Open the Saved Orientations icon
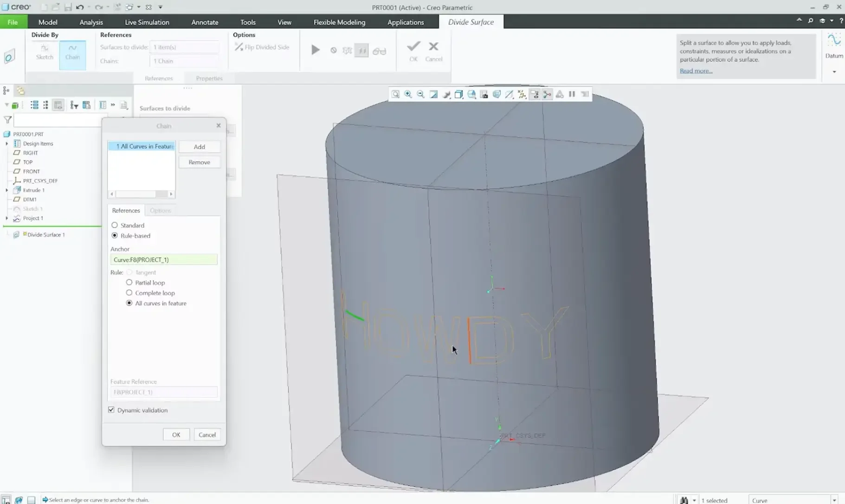845x504 pixels. [x=471, y=94]
